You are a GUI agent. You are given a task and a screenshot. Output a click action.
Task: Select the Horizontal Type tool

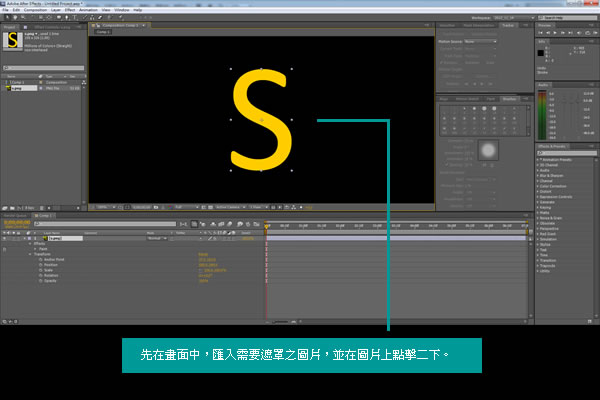tap(75, 17)
